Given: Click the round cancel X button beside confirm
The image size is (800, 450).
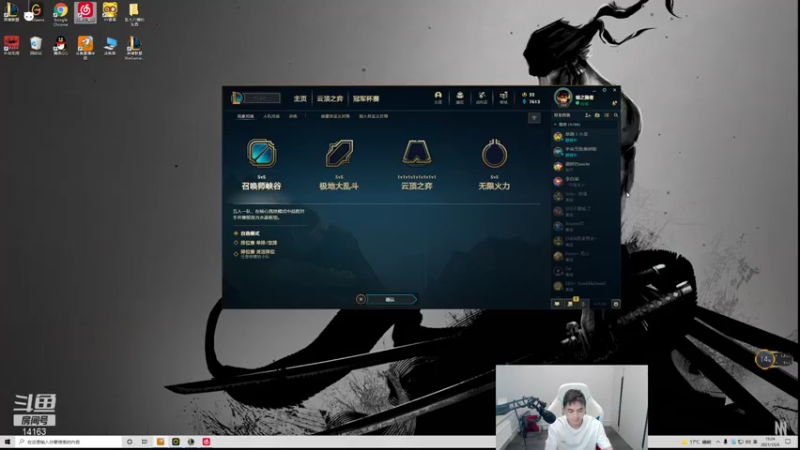Looking at the screenshot, I should tap(361, 299).
